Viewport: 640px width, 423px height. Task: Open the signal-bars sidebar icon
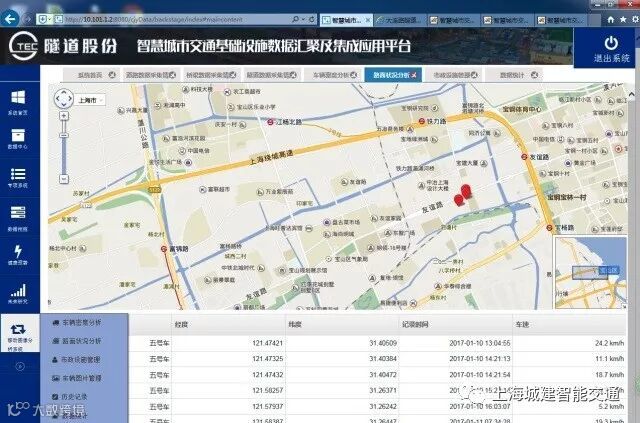(18, 290)
